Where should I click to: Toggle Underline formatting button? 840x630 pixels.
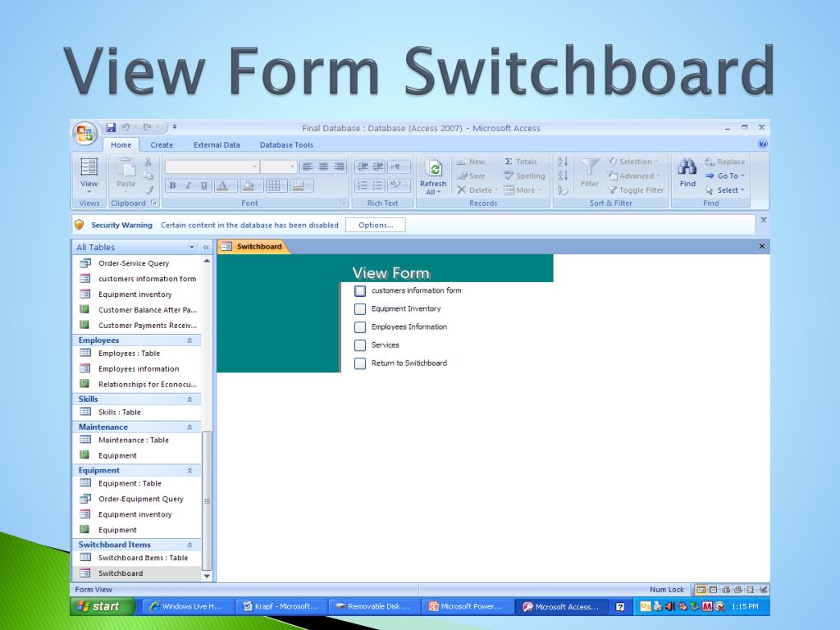tap(203, 186)
